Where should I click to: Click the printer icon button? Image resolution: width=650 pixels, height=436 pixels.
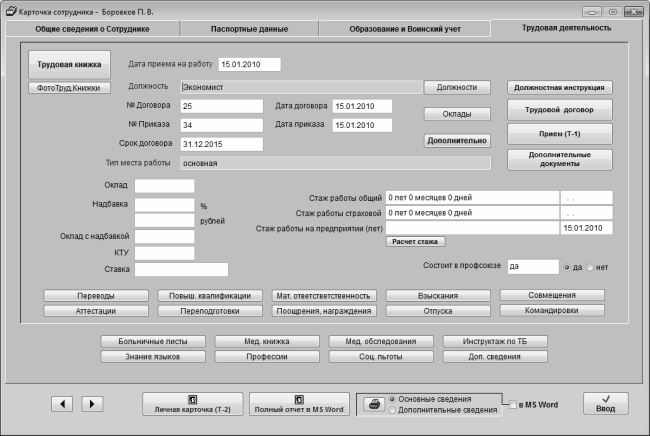coord(371,404)
